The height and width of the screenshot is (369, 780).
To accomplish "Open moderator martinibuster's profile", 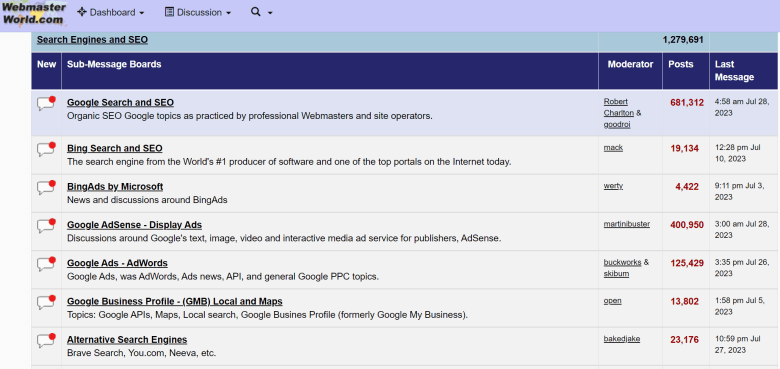I will [627, 224].
